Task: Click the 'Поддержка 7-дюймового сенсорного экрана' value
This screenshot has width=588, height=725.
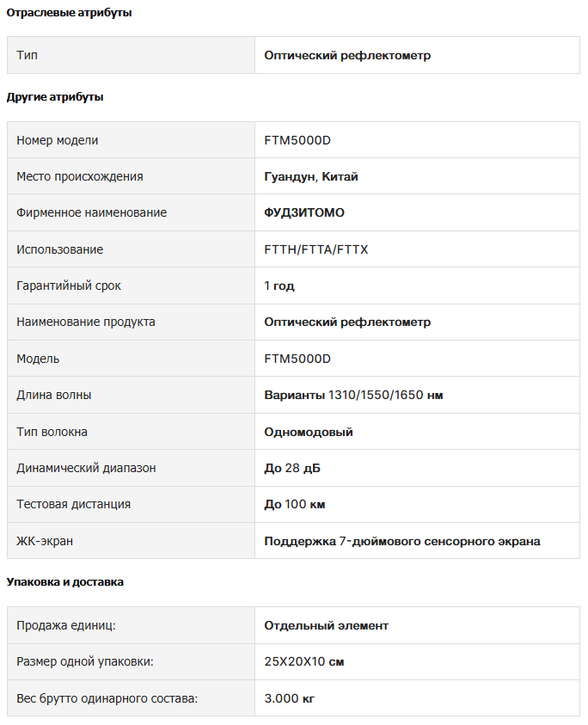Action: (x=402, y=541)
